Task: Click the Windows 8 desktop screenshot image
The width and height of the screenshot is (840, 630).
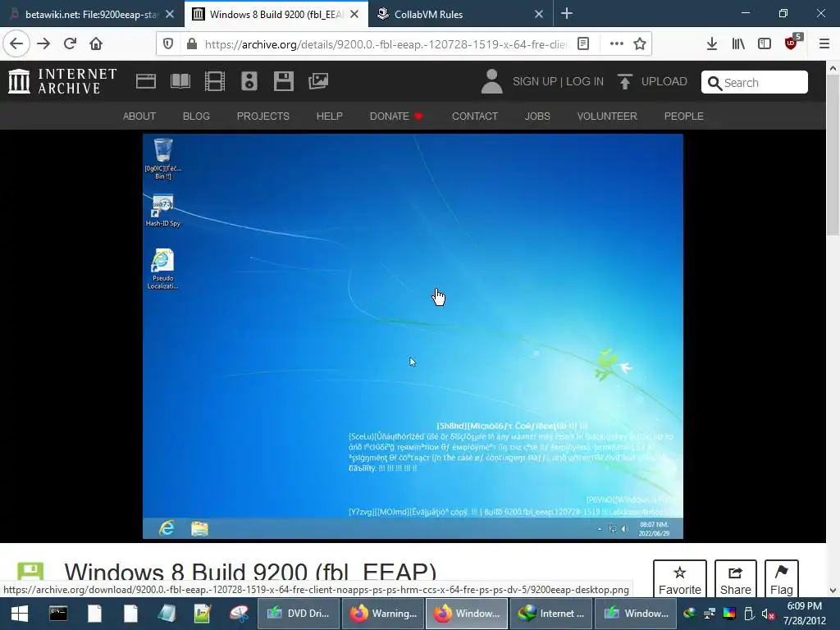Action: tap(413, 336)
